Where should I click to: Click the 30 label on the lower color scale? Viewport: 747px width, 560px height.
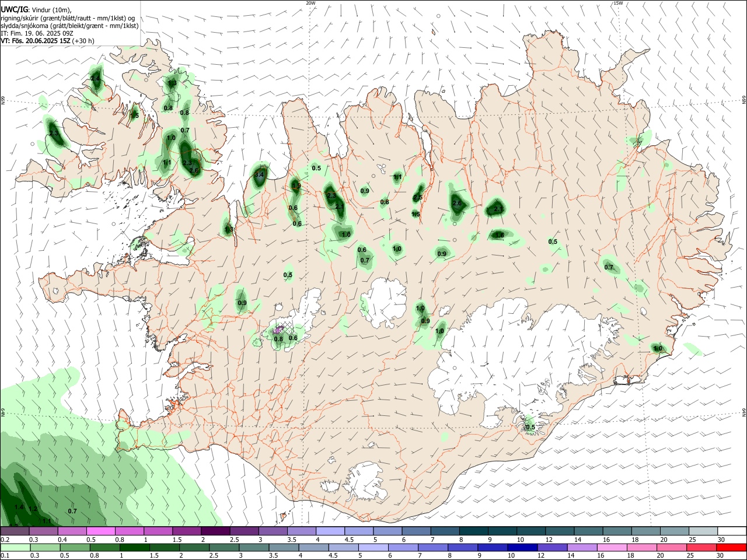pyautogui.click(x=721, y=555)
